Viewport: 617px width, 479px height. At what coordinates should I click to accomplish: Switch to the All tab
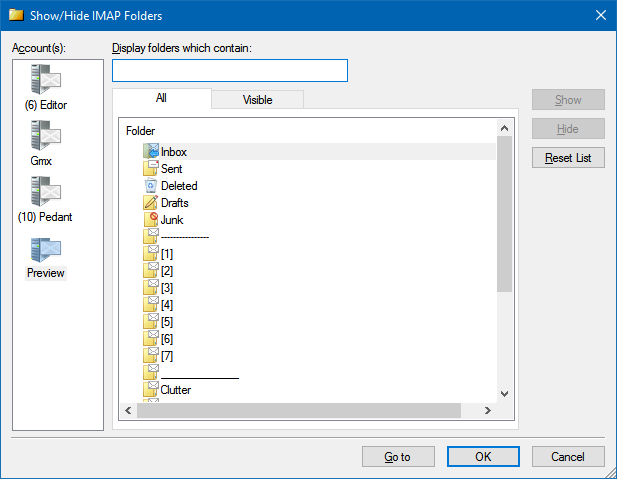pyautogui.click(x=161, y=98)
